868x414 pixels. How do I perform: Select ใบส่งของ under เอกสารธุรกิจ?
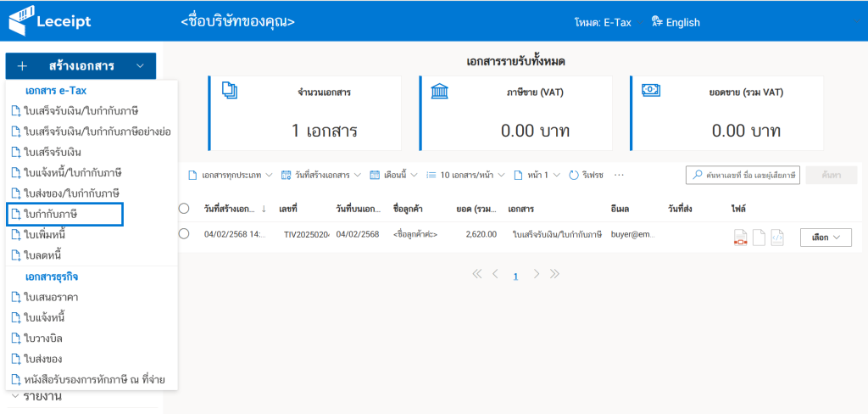click(x=92, y=359)
